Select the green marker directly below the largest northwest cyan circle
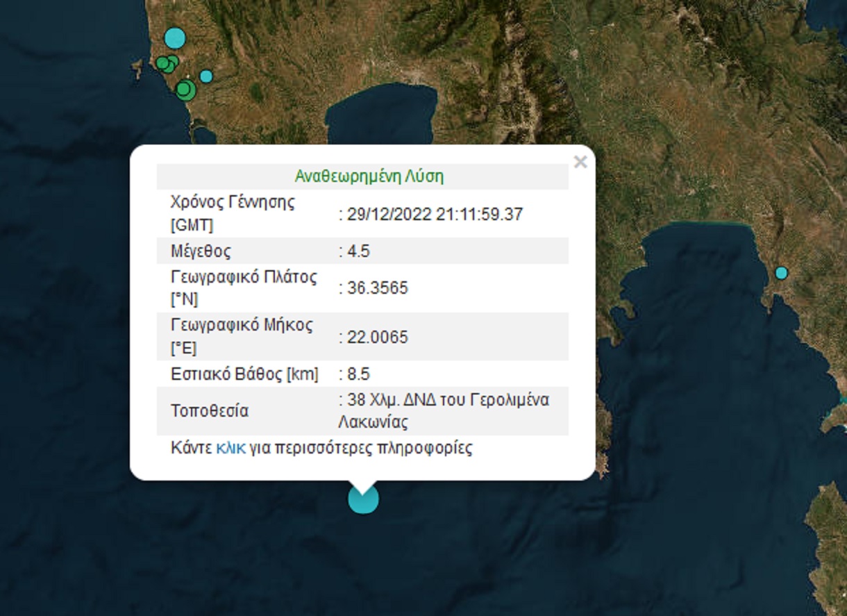 point(172,61)
